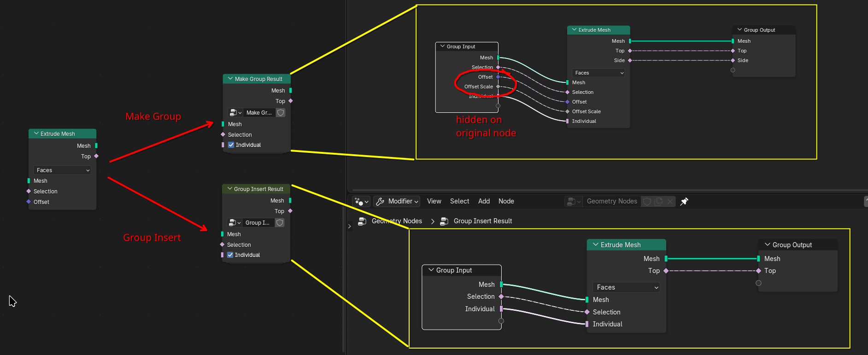
Task: Open the Add menu
Action: tap(484, 201)
